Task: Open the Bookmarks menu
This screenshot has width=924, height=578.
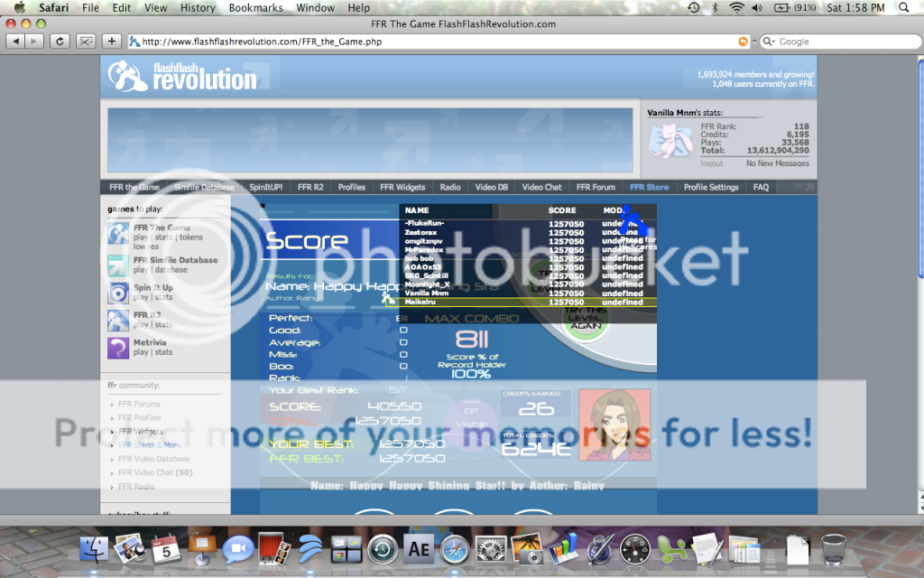Action: tap(257, 8)
